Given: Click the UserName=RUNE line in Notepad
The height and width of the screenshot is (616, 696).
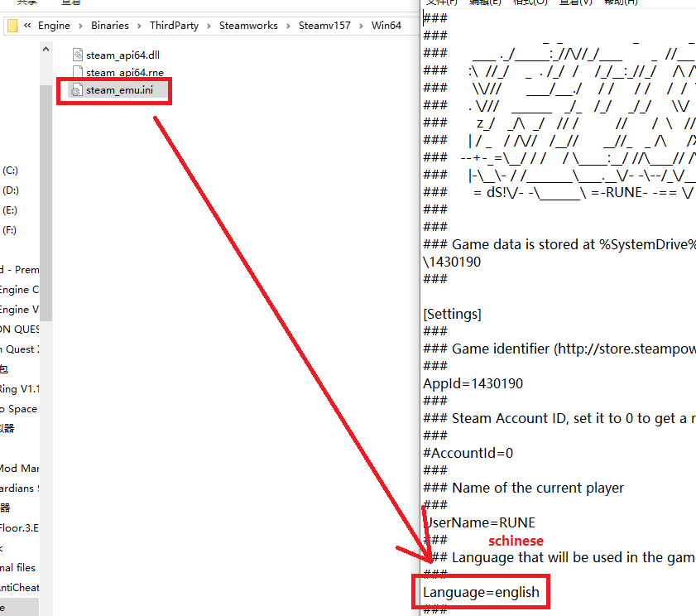Looking at the screenshot, I should (x=479, y=522).
